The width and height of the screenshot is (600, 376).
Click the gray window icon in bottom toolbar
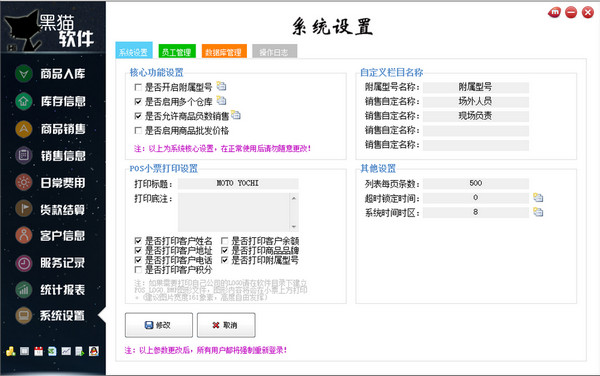[x=24, y=351]
